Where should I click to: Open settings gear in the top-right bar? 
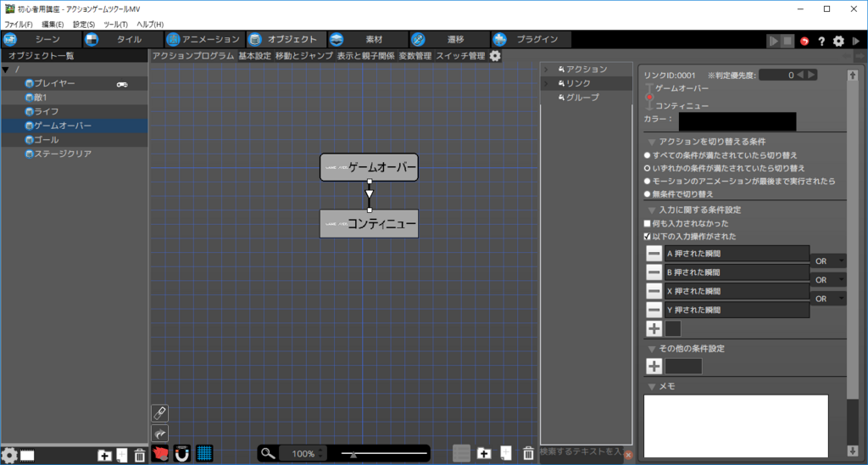[838, 41]
